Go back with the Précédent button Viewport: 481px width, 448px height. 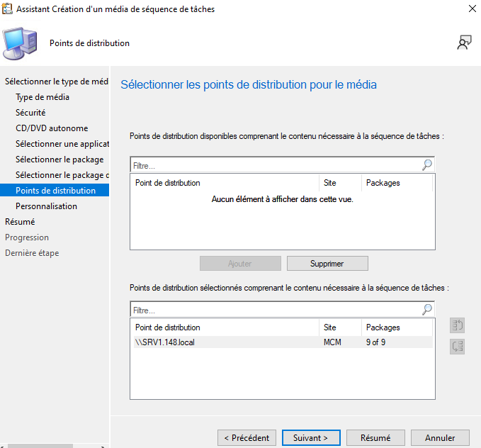[247, 438]
